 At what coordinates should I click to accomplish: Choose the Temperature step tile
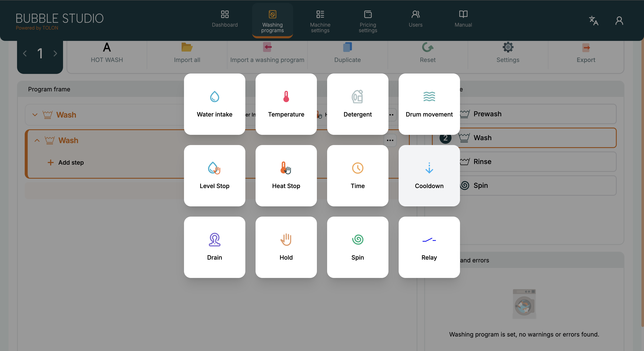(x=286, y=104)
